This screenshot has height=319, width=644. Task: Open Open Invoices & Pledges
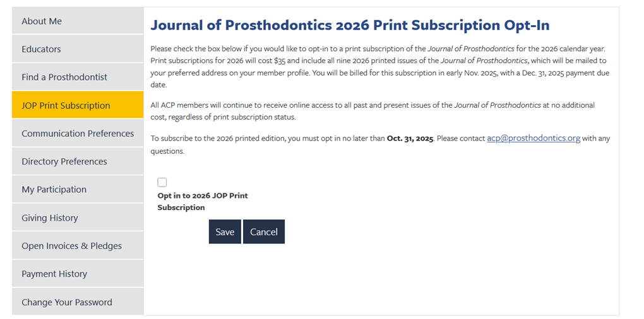point(71,246)
